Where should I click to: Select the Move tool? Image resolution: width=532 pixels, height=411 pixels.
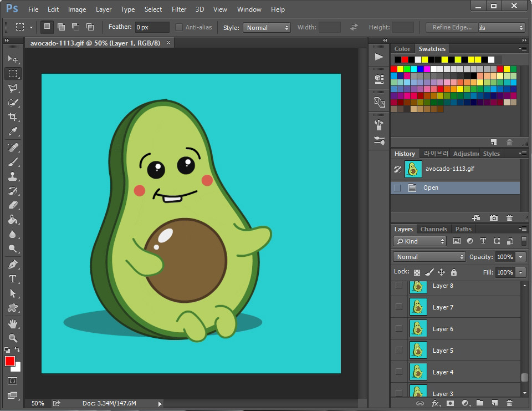point(13,59)
